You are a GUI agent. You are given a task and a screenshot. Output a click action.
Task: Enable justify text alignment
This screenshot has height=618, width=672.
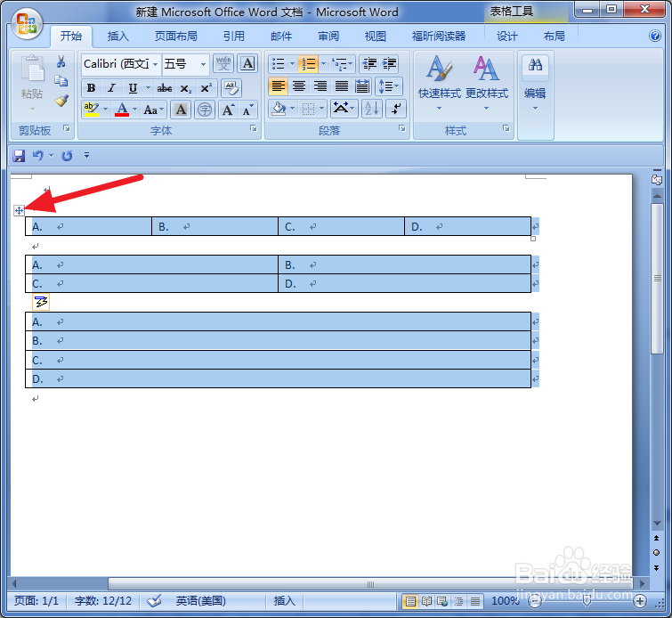[x=342, y=86]
